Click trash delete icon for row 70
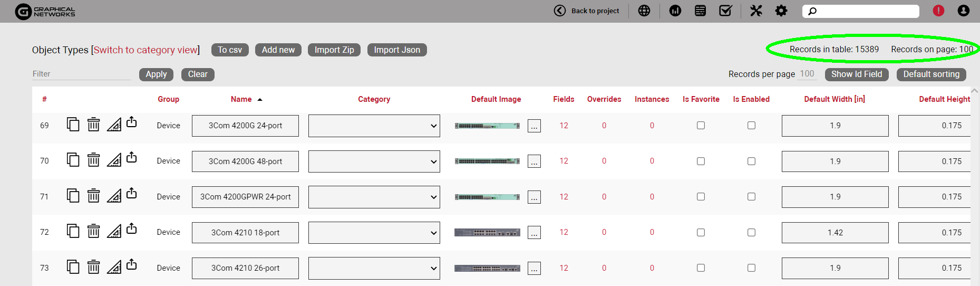The height and width of the screenshot is (286, 980). 93,160
